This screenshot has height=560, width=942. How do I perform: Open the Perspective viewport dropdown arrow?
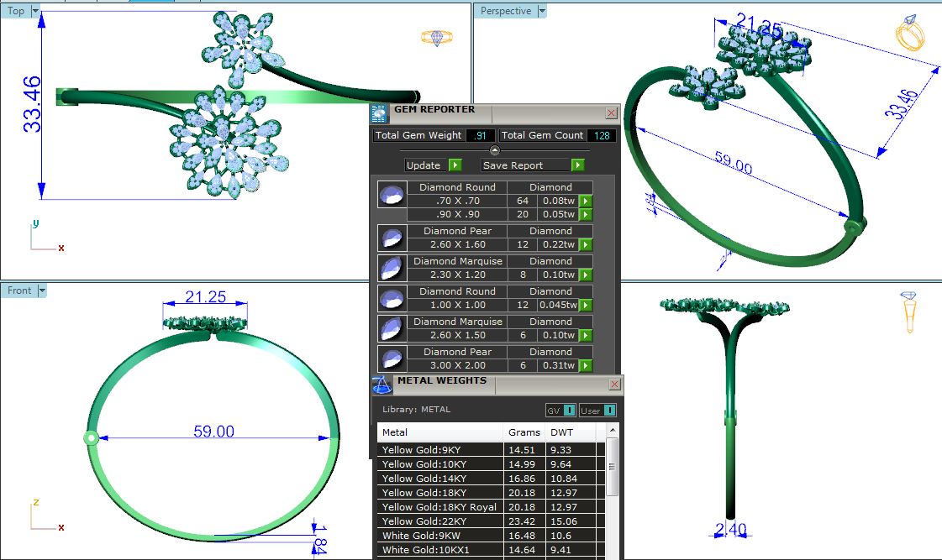coord(541,11)
